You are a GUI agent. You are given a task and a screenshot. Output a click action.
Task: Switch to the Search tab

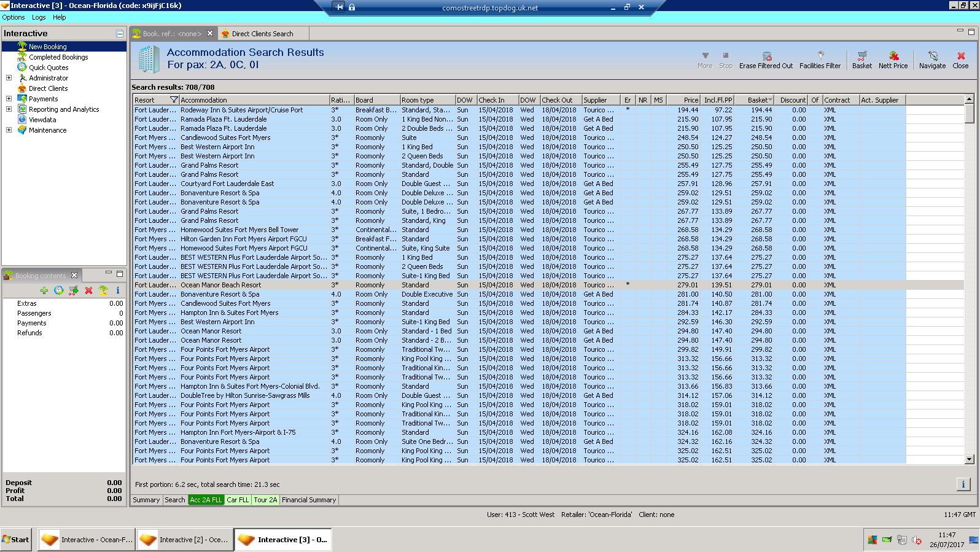[175, 500]
